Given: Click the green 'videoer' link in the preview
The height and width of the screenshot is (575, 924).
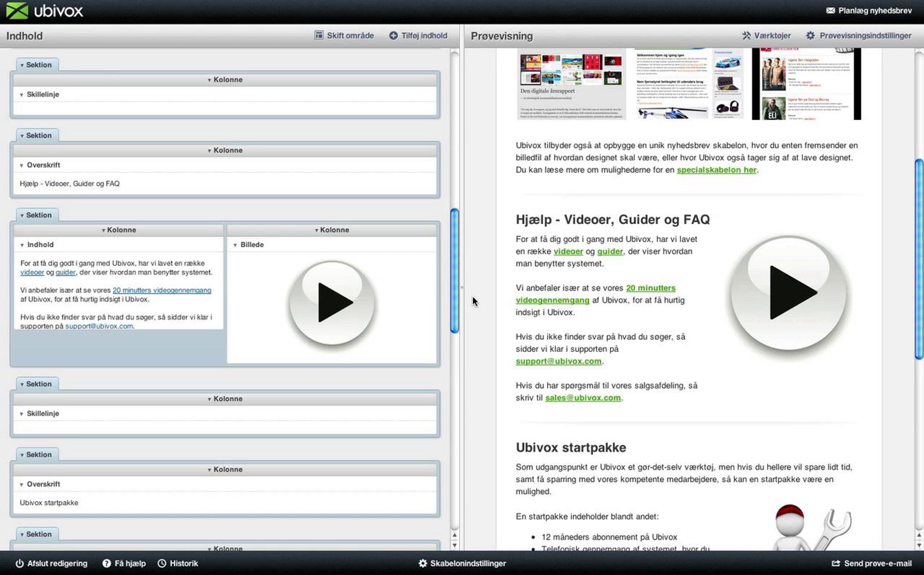Looking at the screenshot, I should pos(568,251).
